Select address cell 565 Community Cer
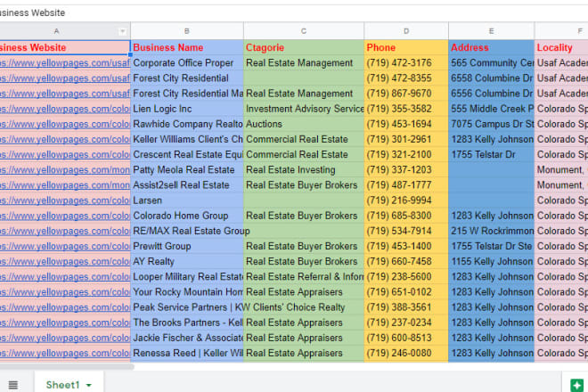The width and height of the screenshot is (588, 392). [491, 63]
